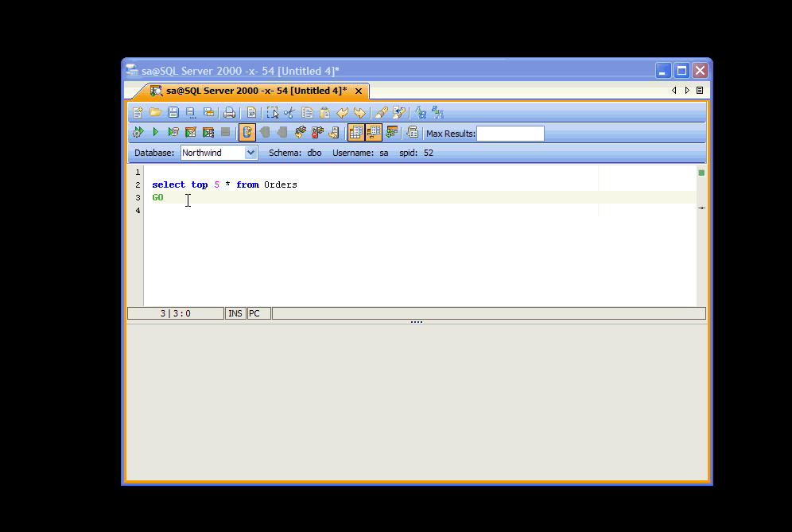Toggle the Auto Commit database icon
Viewport: 792px width, 532px height.
point(247,132)
